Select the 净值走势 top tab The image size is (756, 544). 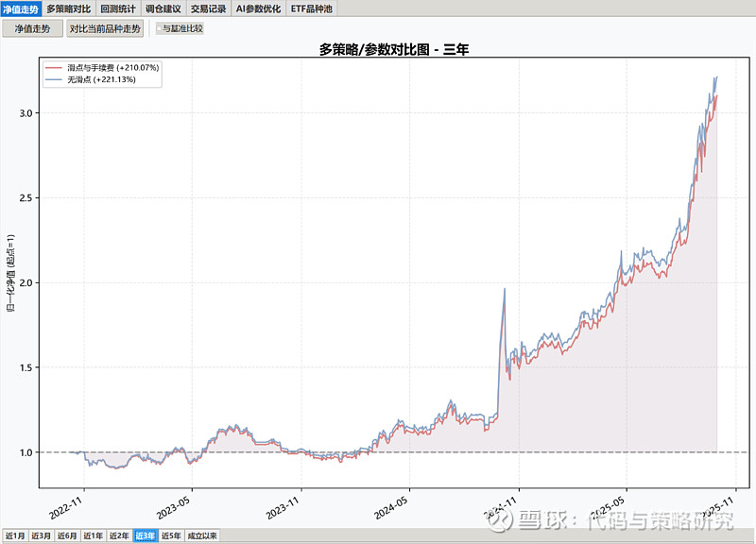point(21,8)
